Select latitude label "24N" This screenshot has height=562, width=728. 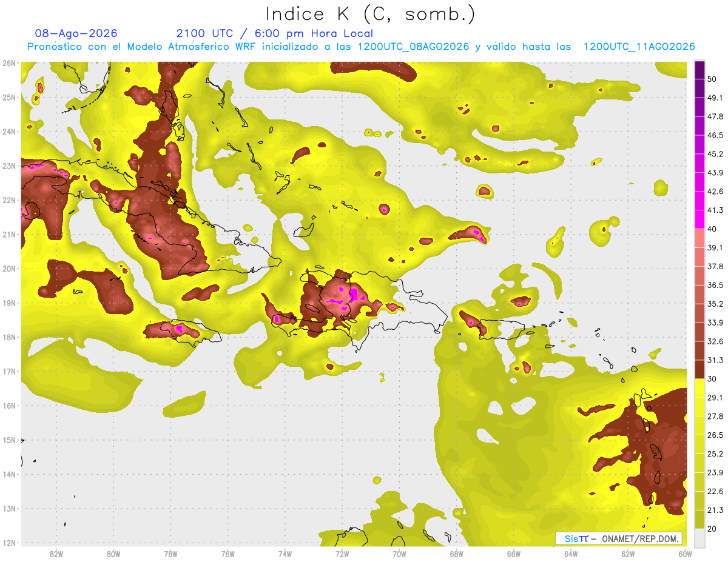(x=8, y=132)
